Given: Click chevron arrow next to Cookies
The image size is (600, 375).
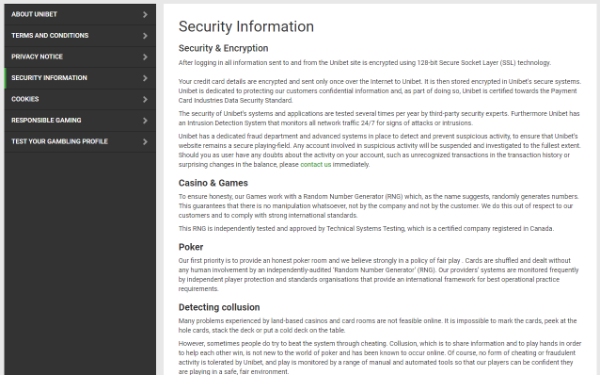Looking at the screenshot, I should pos(145,99).
